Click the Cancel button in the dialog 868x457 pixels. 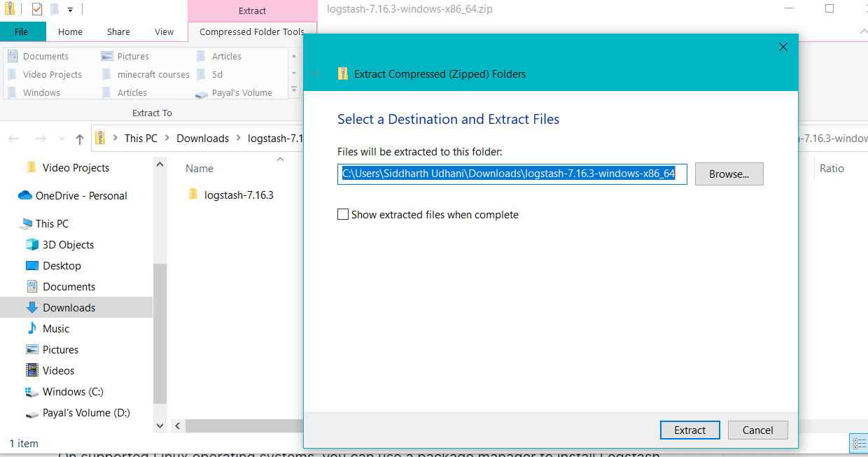[758, 430]
